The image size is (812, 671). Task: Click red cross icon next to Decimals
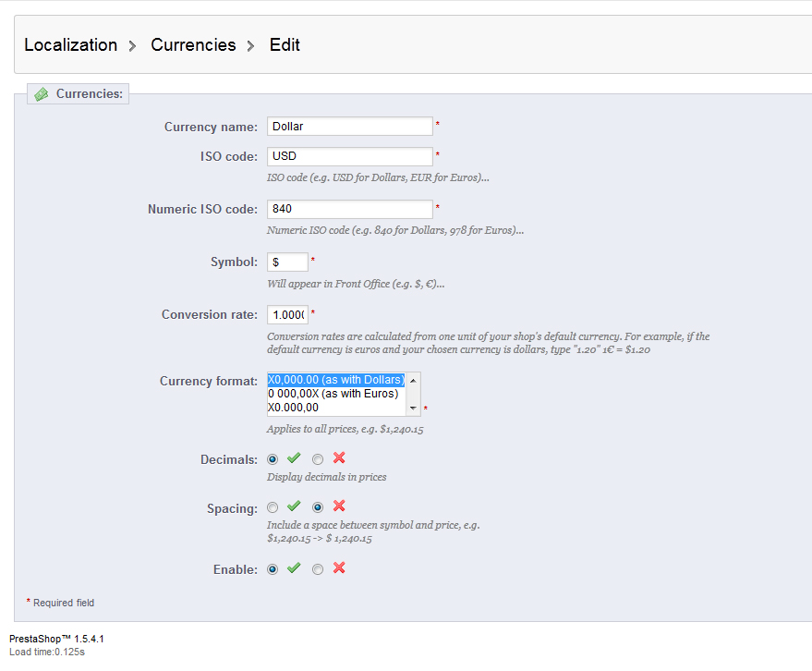point(339,457)
